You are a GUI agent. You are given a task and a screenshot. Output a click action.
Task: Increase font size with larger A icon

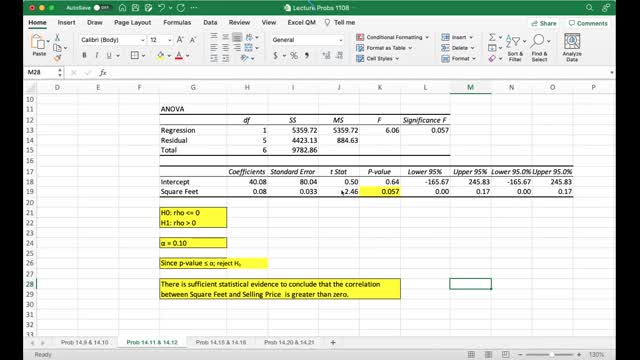pos(180,40)
